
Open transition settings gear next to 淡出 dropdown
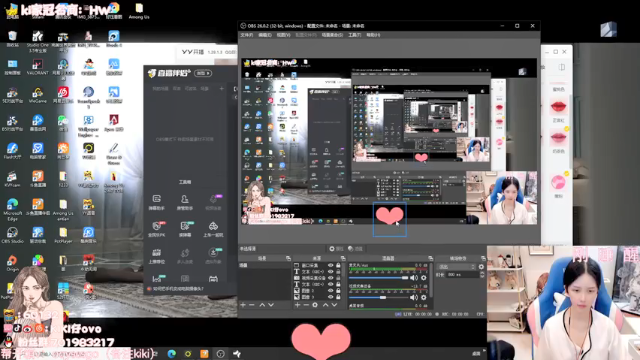pos(481,267)
